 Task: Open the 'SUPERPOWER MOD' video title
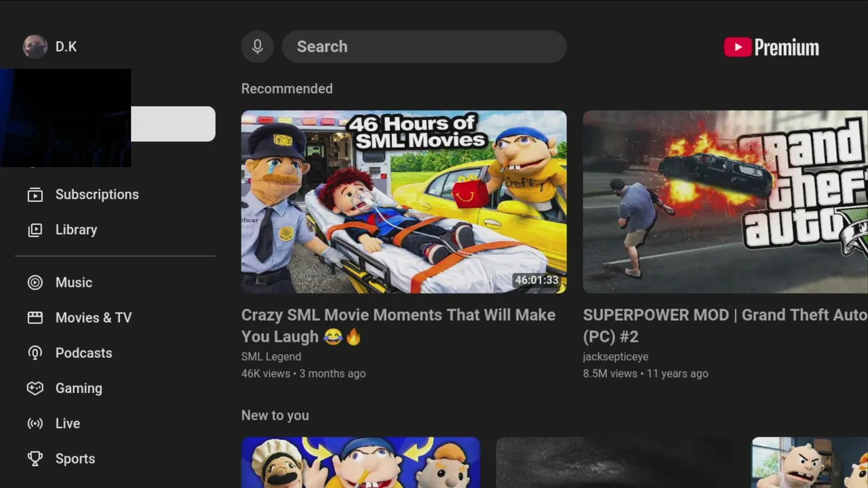(x=725, y=325)
